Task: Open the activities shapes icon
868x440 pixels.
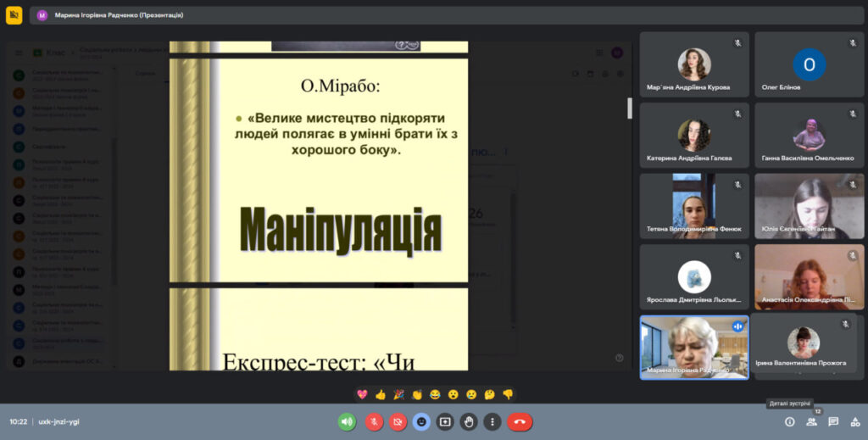Action: [x=854, y=421]
